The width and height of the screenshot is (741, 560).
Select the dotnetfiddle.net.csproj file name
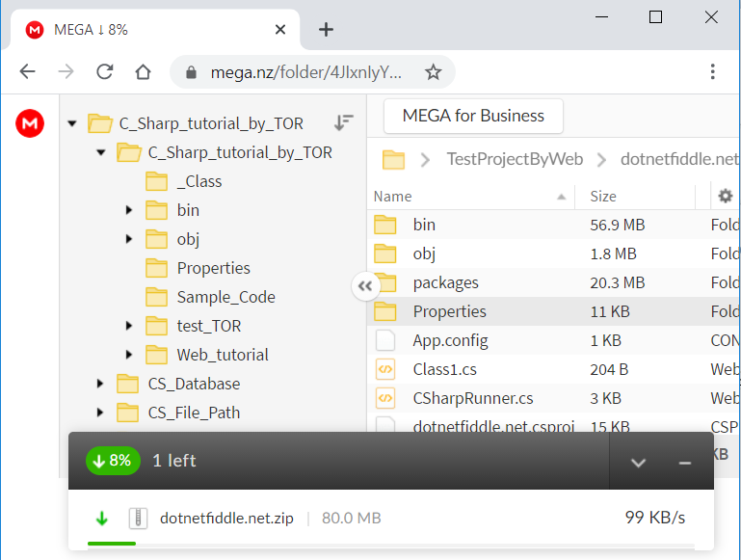(x=493, y=425)
